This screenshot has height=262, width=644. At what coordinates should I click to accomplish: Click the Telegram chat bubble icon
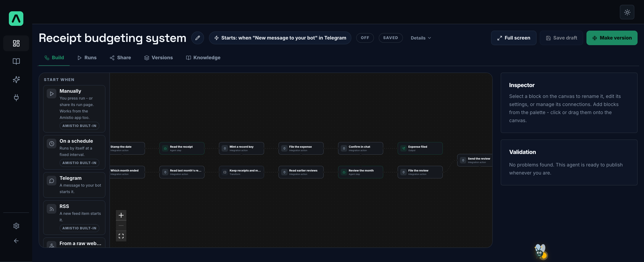52,181
